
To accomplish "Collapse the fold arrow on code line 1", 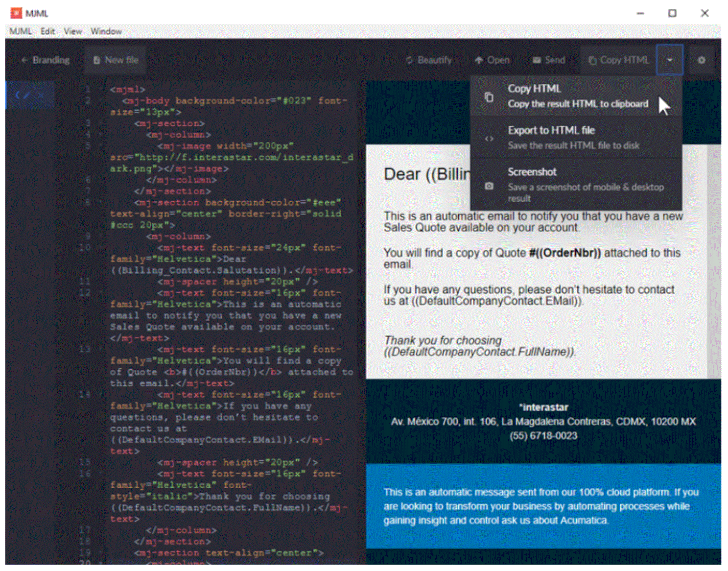I will click(x=100, y=90).
